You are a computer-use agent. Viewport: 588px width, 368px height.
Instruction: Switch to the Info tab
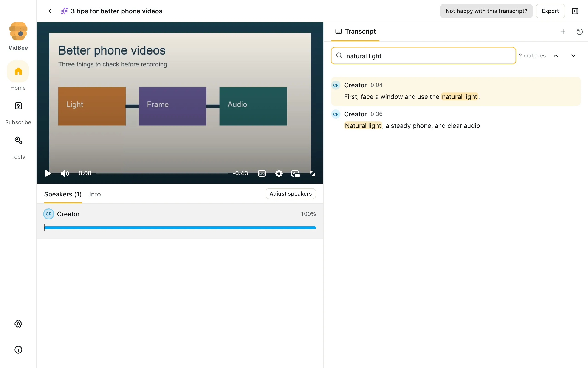(x=95, y=194)
